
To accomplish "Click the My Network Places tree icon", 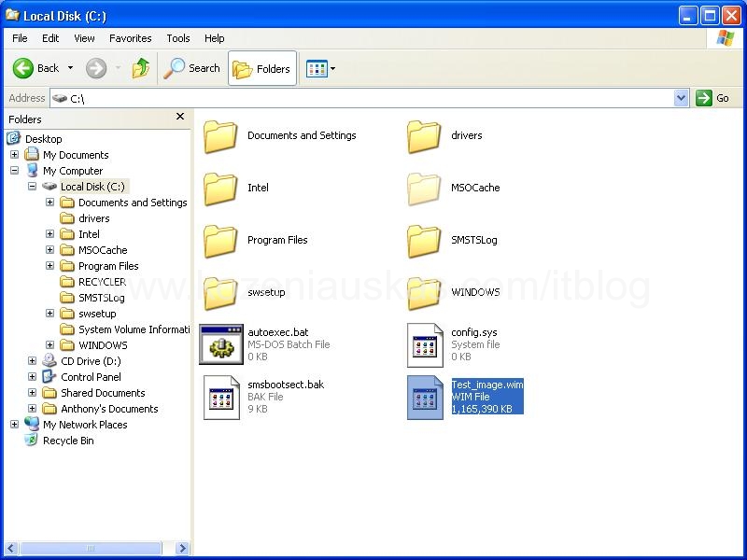I will [x=32, y=424].
